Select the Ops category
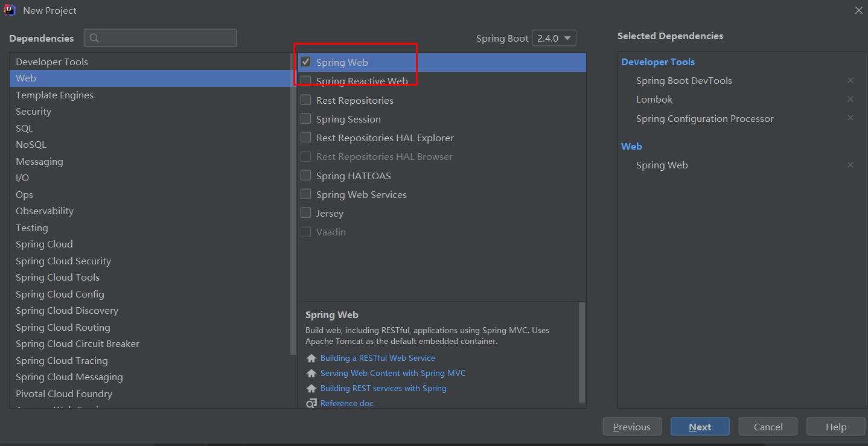Viewport: 868px width, 446px height. [x=150, y=194]
